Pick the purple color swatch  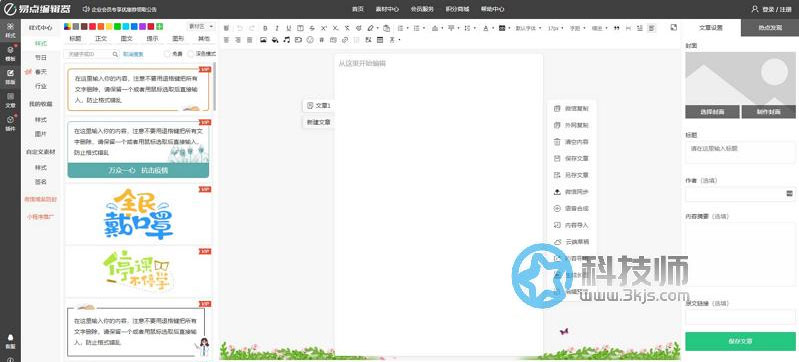pyautogui.click(x=143, y=27)
